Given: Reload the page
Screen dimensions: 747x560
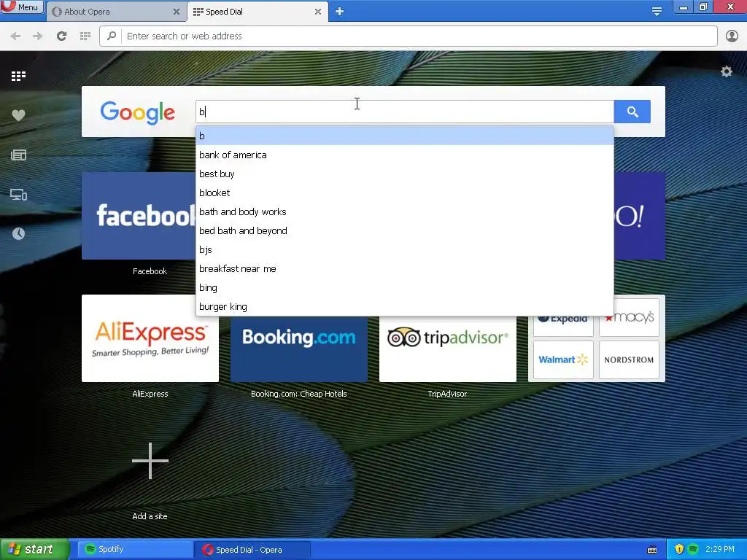Looking at the screenshot, I should pos(61,36).
